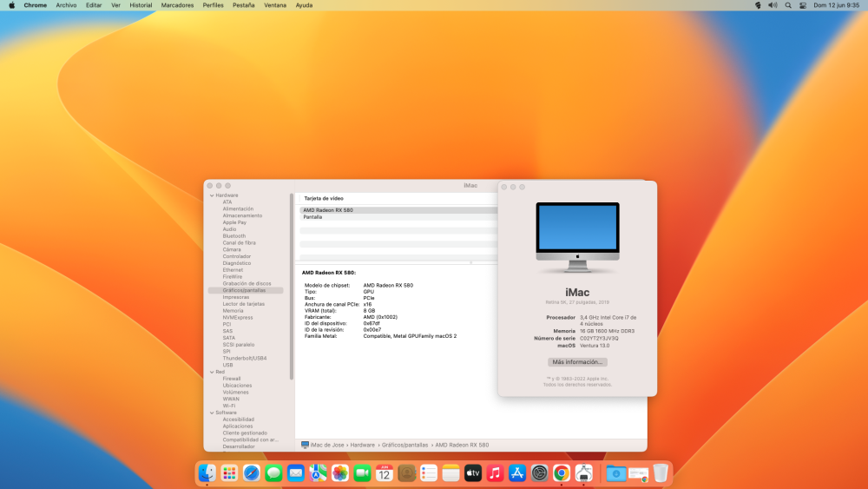Open Photos app in dock
The image size is (868, 489).
pos(340,473)
